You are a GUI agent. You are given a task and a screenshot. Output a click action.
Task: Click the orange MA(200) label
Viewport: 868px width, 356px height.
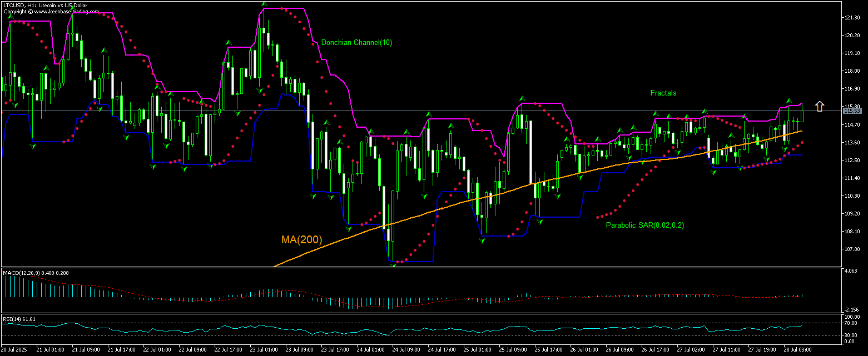pos(301,240)
